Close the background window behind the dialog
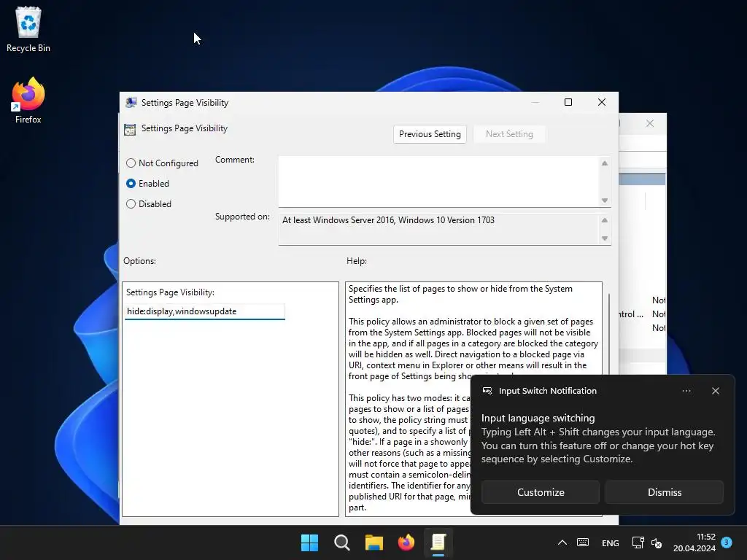The height and width of the screenshot is (560, 747). [650, 124]
